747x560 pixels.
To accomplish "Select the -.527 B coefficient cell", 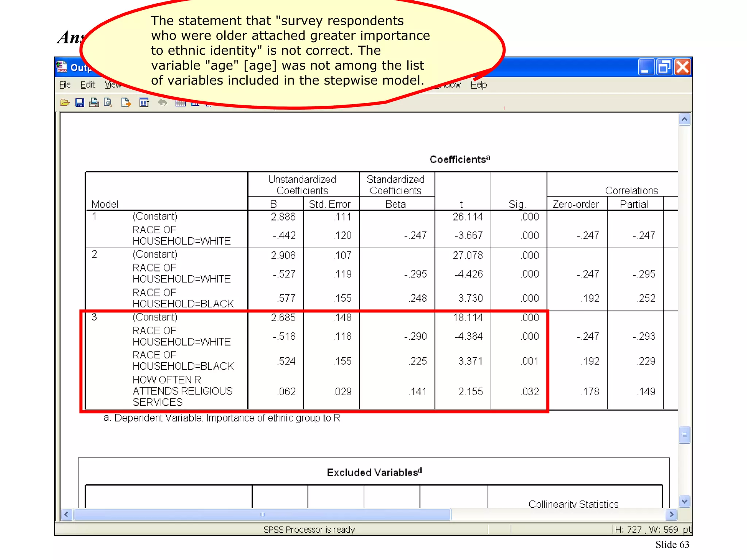I will [x=284, y=274].
